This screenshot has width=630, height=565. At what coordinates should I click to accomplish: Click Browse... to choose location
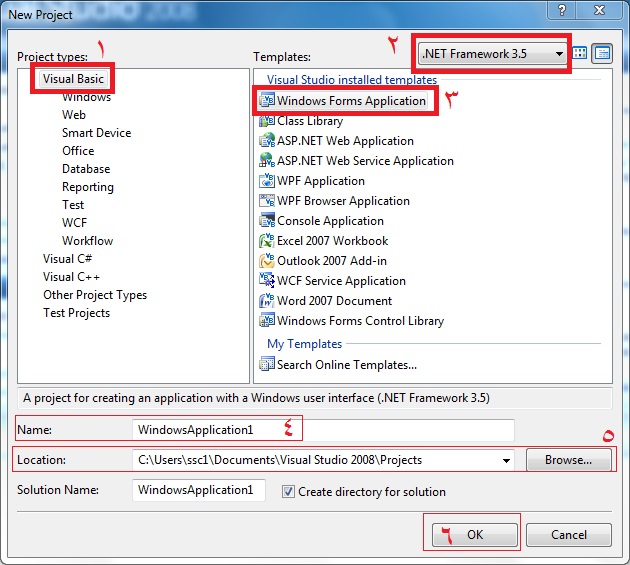click(569, 460)
